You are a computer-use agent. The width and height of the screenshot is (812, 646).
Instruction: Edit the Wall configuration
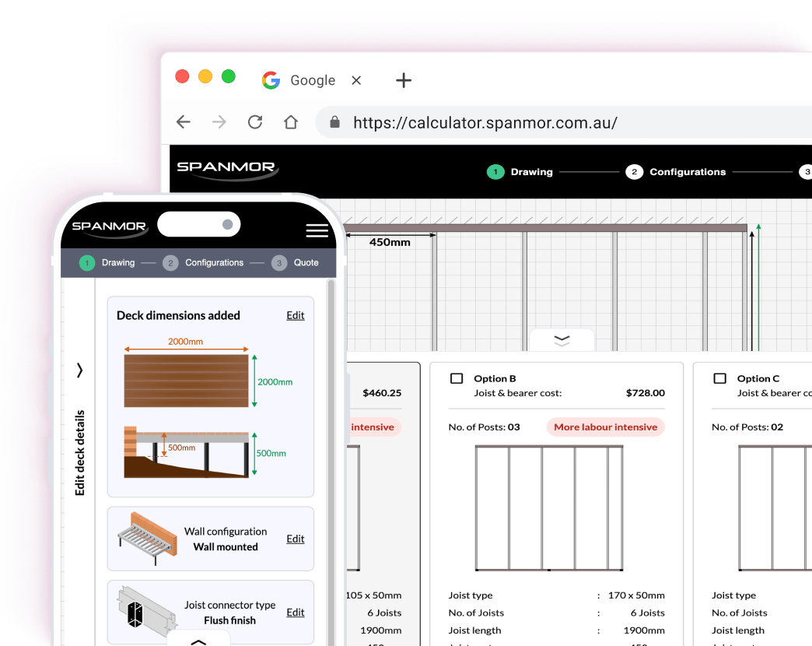pos(296,539)
